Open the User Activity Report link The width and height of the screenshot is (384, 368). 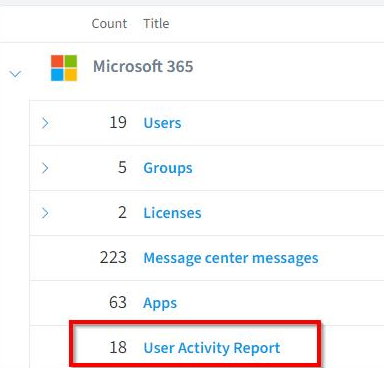212,348
